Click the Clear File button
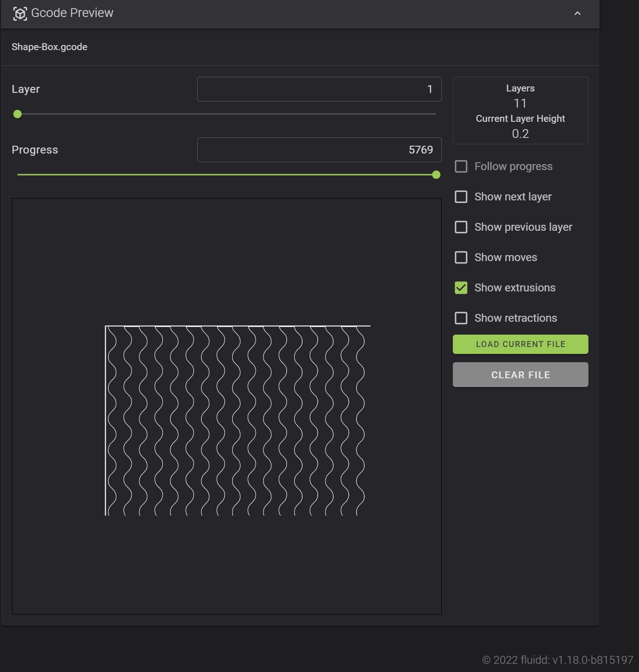This screenshot has width=639, height=672. [x=520, y=375]
